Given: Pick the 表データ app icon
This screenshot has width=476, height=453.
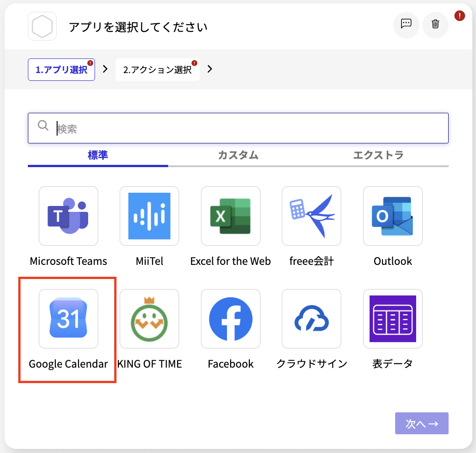Looking at the screenshot, I should click(392, 319).
